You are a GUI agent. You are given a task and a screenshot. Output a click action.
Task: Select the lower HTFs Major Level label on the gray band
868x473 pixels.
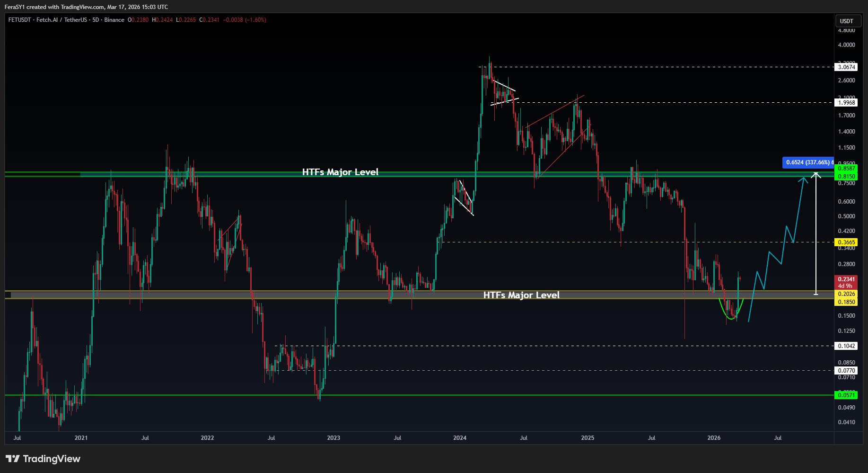(521, 295)
